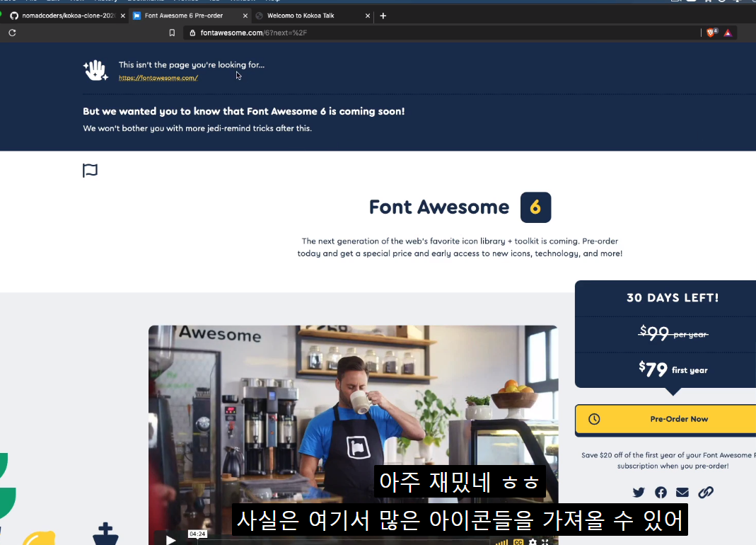Copy the share link with chain icon

point(705,493)
